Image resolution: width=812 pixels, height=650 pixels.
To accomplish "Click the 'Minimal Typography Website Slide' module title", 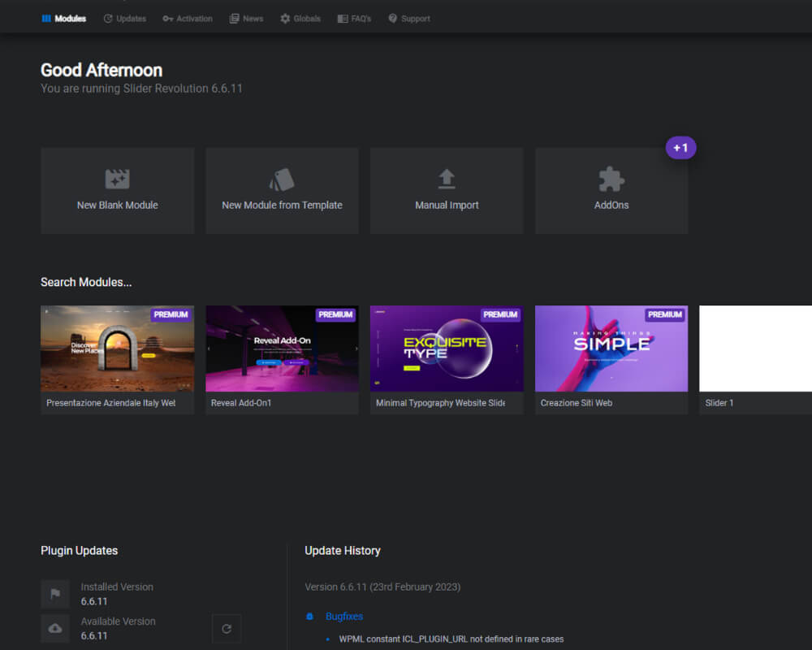I will point(441,403).
